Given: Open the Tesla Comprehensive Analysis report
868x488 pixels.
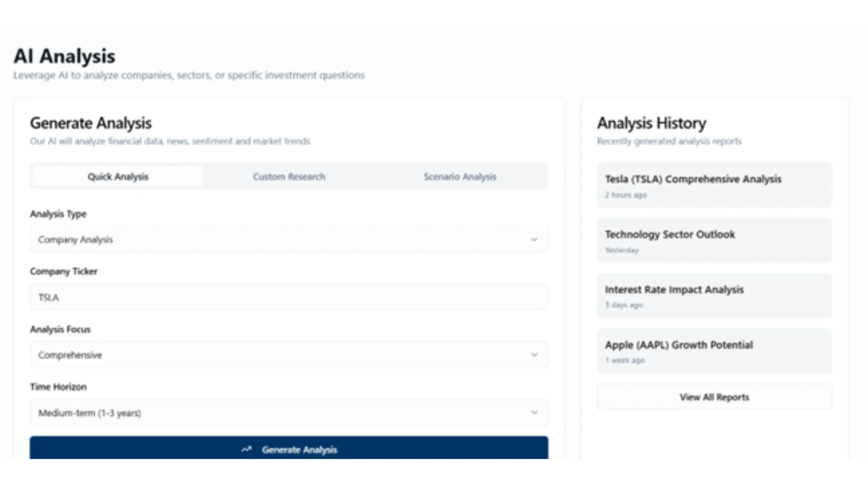Looking at the screenshot, I should coord(713,185).
